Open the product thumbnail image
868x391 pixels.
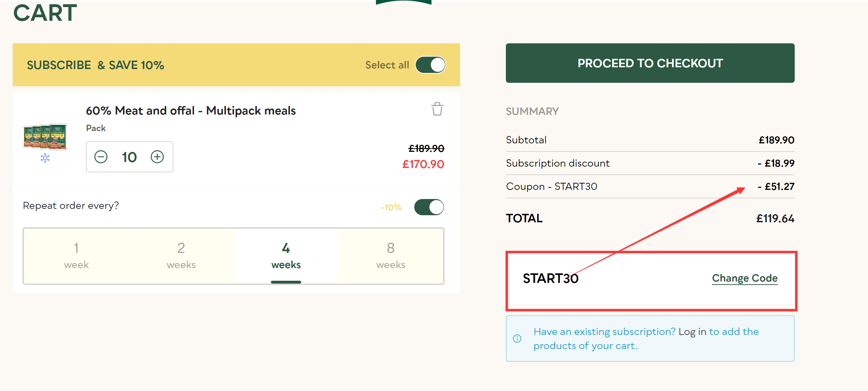[x=45, y=138]
